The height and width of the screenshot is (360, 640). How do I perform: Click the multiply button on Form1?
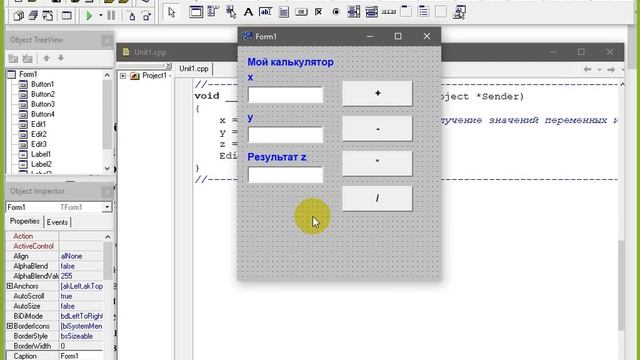point(377,163)
